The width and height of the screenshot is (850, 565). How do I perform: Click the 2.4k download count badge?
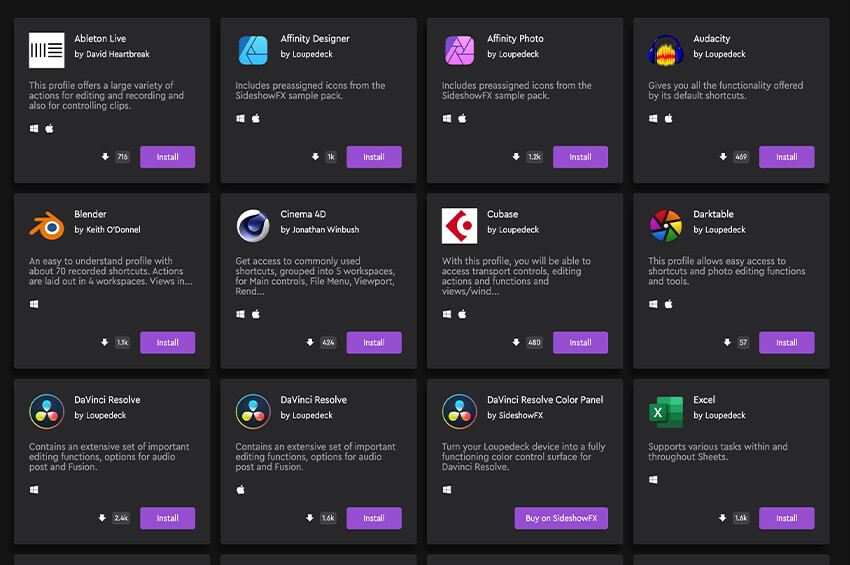tap(121, 518)
